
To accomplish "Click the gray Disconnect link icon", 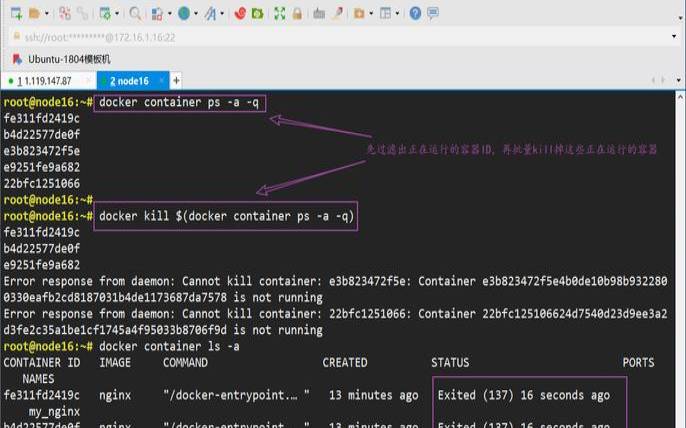I will coord(82,14).
